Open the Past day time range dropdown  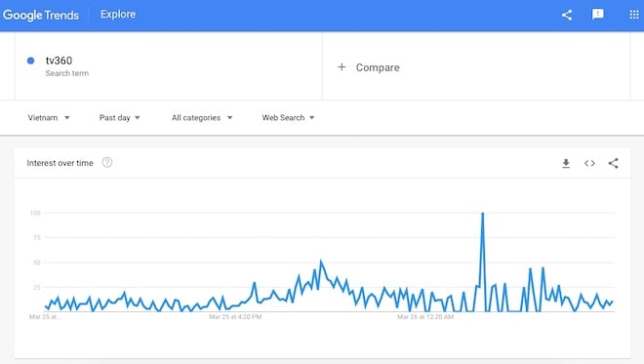(x=119, y=117)
